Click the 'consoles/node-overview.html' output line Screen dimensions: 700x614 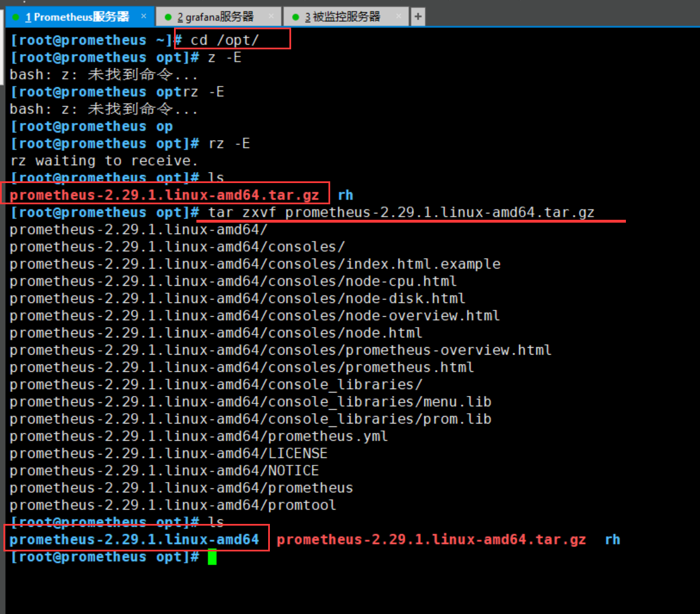[x=255, y=316]
